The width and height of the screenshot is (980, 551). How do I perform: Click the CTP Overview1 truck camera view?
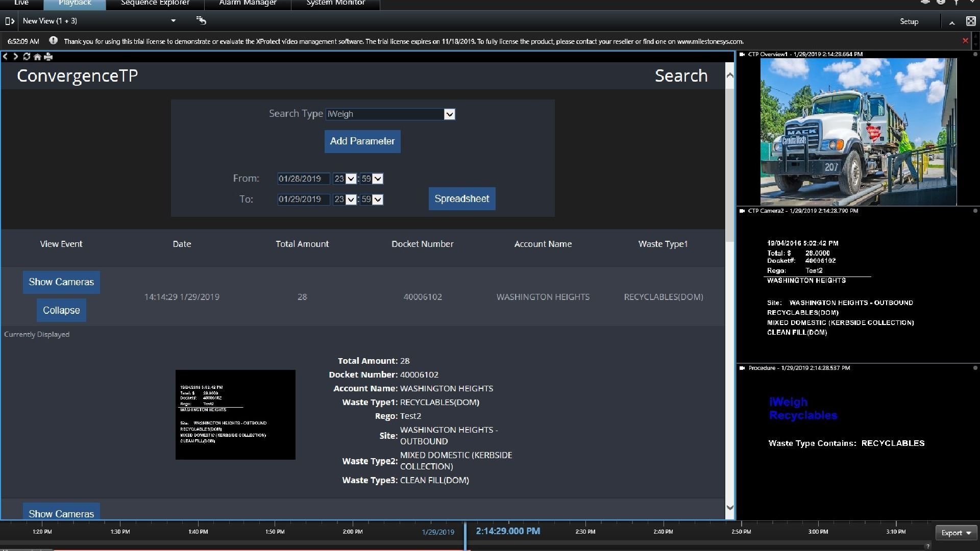coord(859,132)
